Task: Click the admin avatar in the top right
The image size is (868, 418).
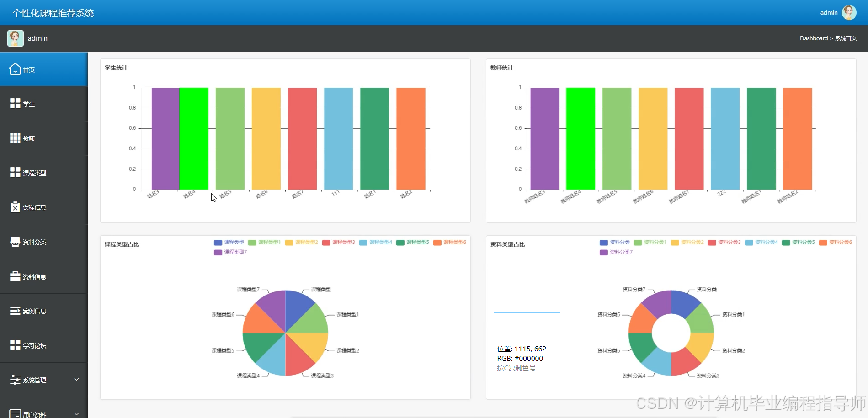Action: 849,12
